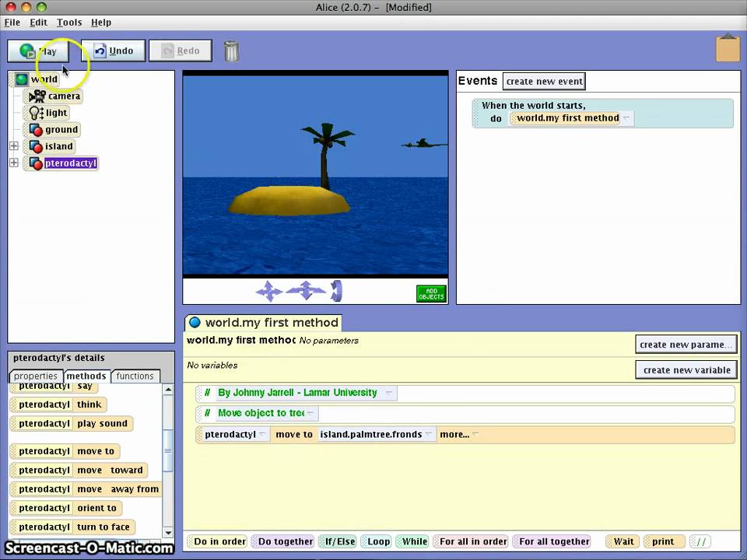Open the Help menu

(101, 23)
